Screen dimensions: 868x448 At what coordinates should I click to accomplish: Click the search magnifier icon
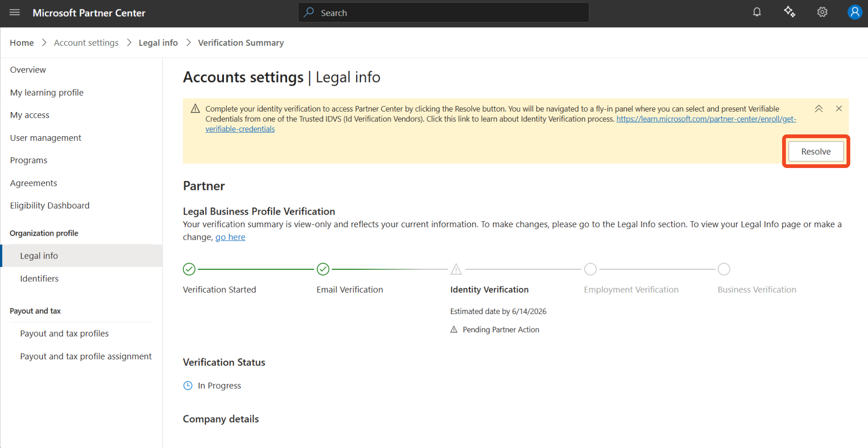click(308, 13)
